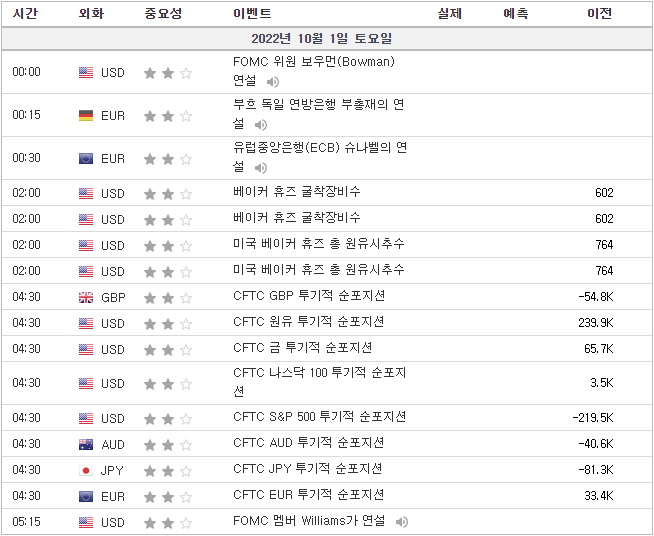The width and height of the screenshot is (654, 536).
Task: Click importance stars in CFTC 금 row
Action: pos(168,350)
